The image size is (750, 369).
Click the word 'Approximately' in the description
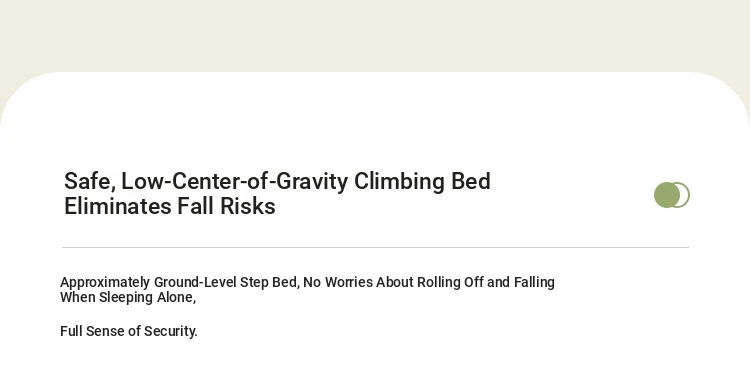click(x=105, y=283)
